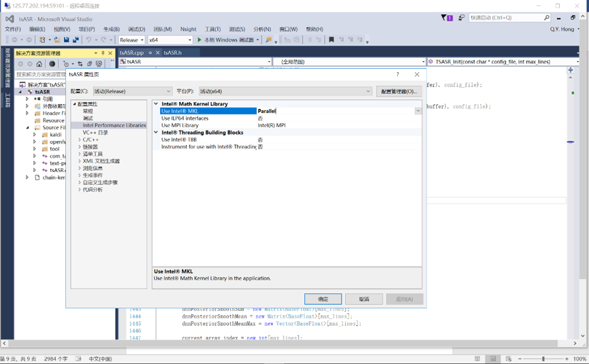Image resolution: width=589 pixels, height=364 pixels.
Task: Click the Save All icon in toolbar
Action: [76, 39]
